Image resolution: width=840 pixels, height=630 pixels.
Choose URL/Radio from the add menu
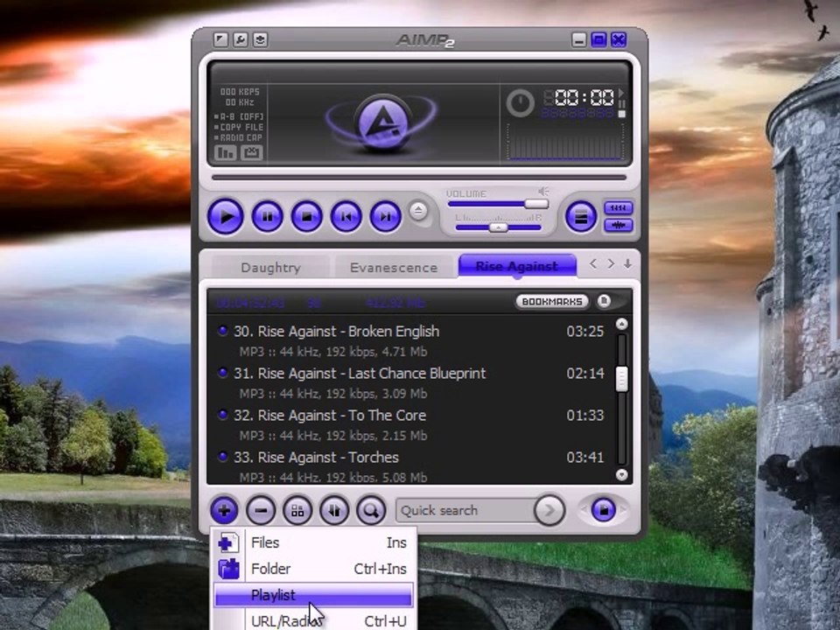click(313, 621)
